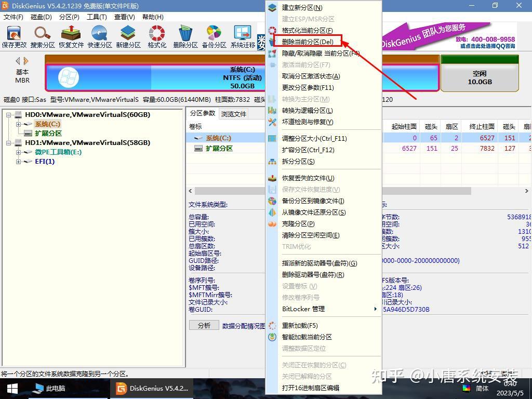Open the 工具(T) menu
532x399 pixels.
[x=97, y=17]
